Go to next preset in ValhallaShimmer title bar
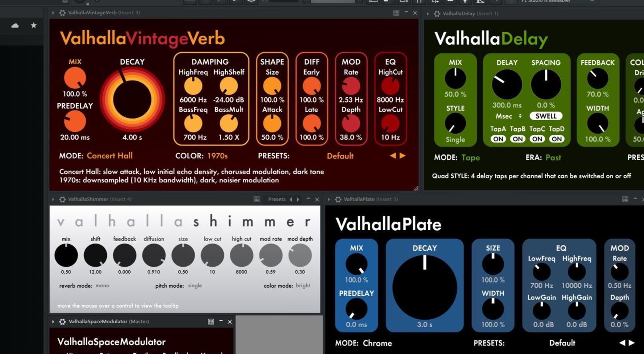This screenshot has height=354, width=644. click(x=297, y=199)
